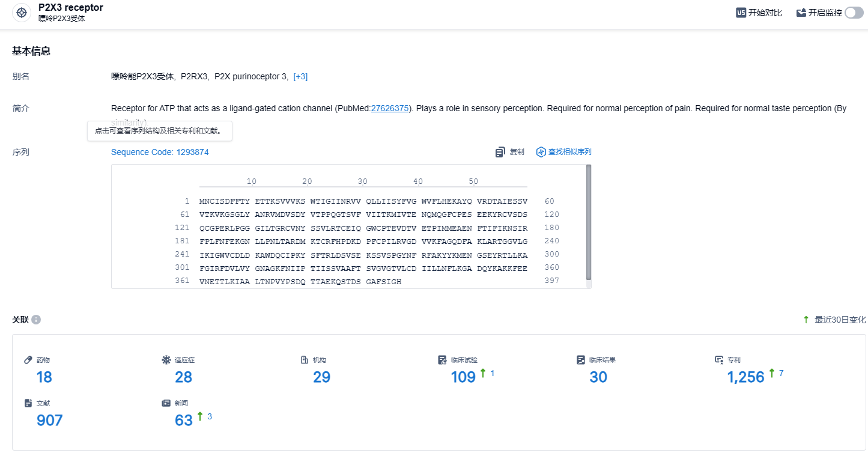The height and width of the screenshot is (453, 868).
Task: Open the 63 新闻 count
Action: [183, 420]
